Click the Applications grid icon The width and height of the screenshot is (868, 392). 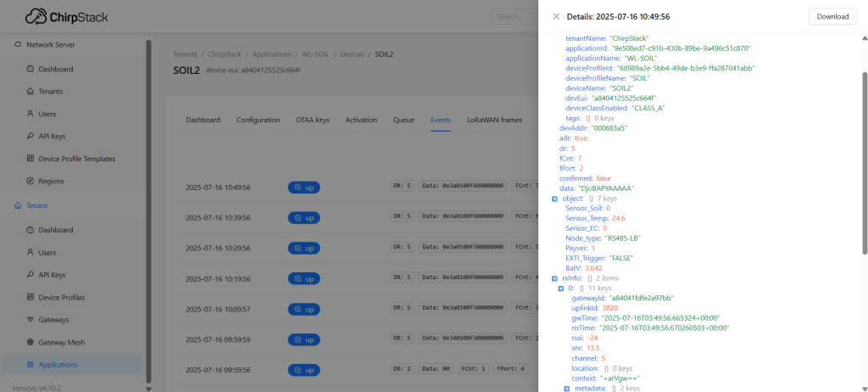coord(31,365)
